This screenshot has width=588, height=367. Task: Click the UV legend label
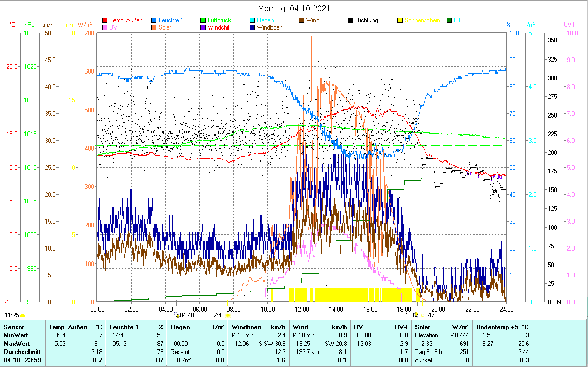(x=113, y=27)
